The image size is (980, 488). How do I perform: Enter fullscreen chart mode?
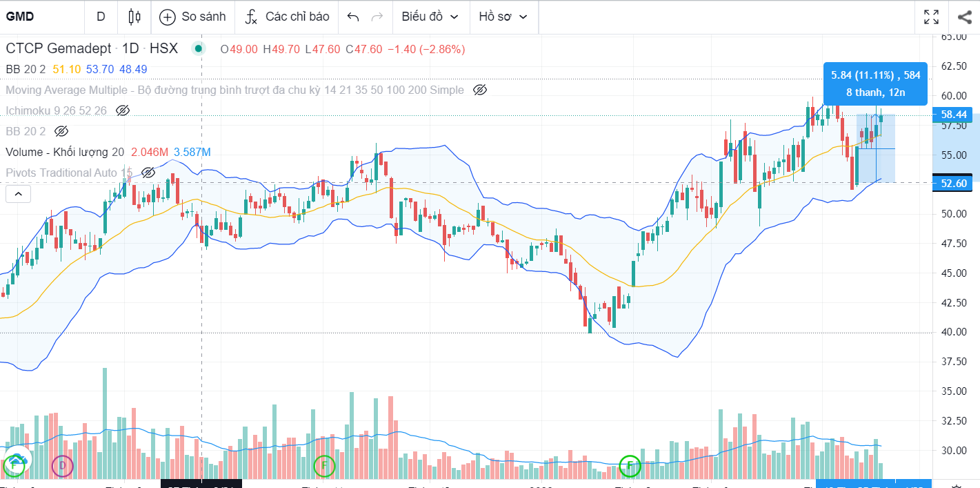click(931, 17)
